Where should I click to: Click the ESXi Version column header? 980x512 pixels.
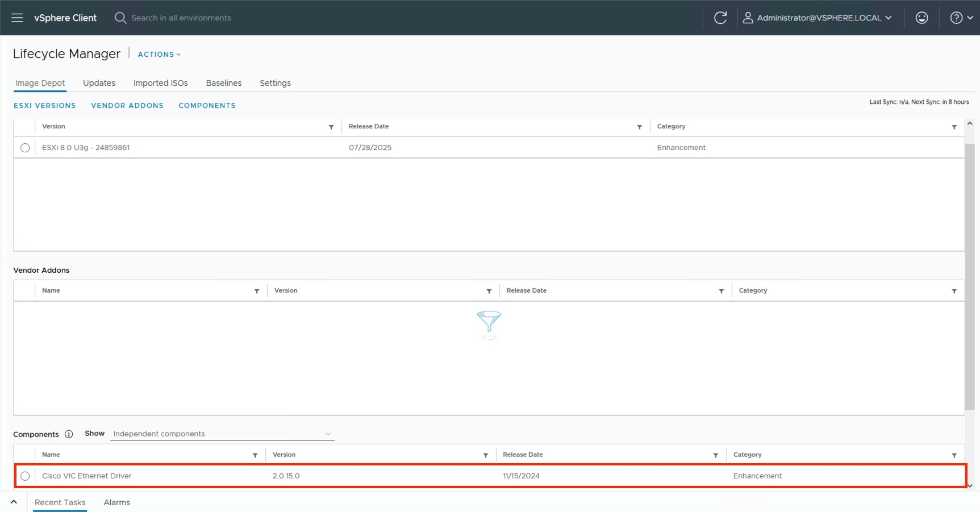tap(53, 127)
